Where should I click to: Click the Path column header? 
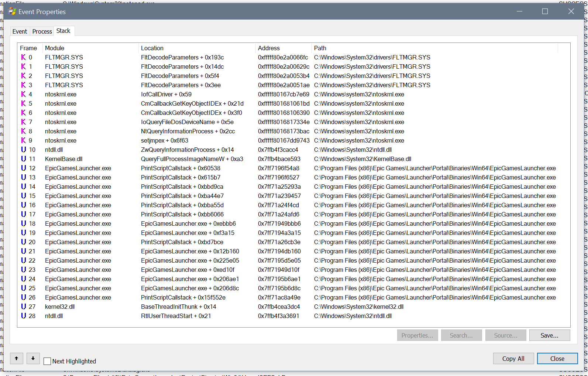tap(435, 48)
